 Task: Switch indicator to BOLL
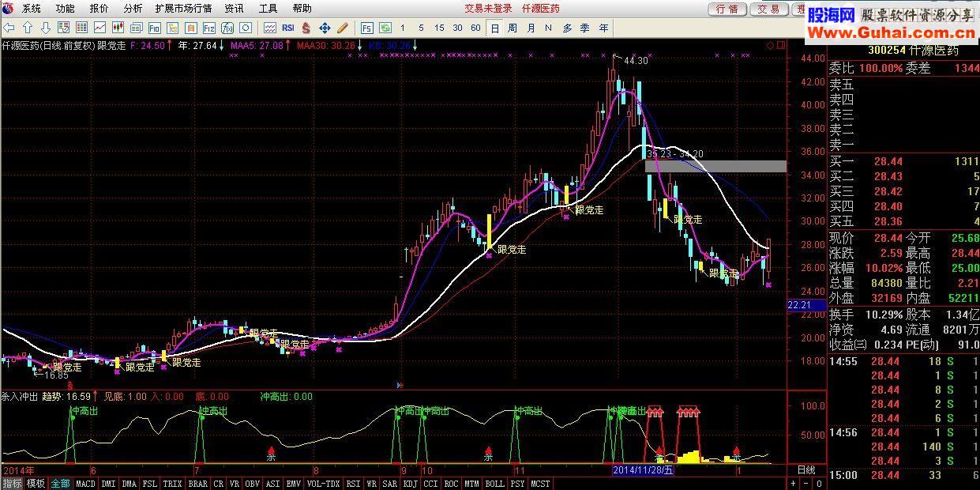tap(494, 484)
